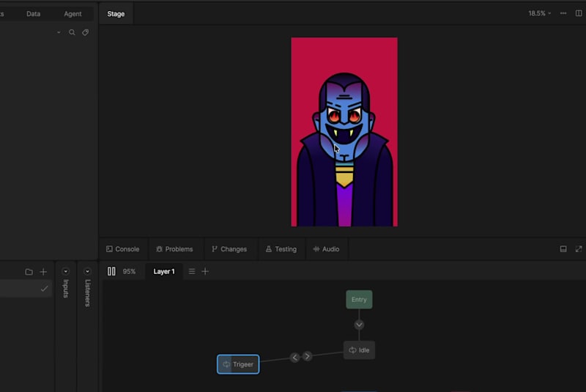Select the Entry state node
This screenshot has width=586, height=392.
pyautogui.click(x=359, y=300)
